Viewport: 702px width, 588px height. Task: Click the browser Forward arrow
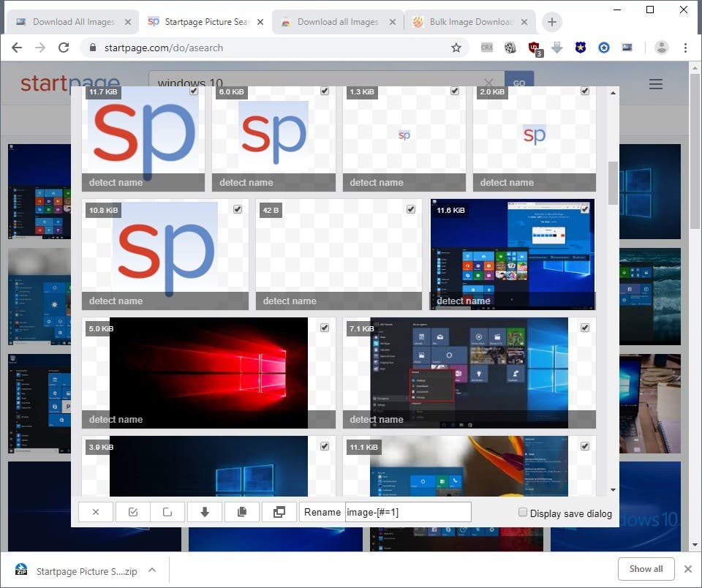pos(40,48)
